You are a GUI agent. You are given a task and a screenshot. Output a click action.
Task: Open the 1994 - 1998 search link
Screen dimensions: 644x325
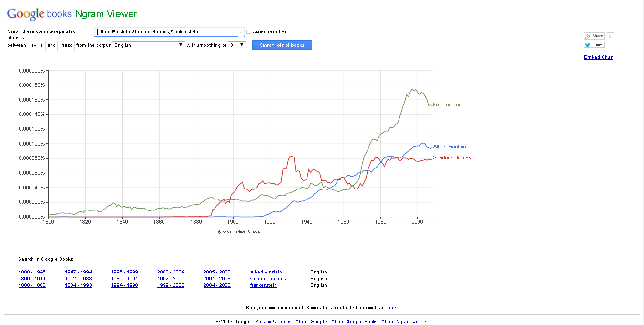[124, 285]
